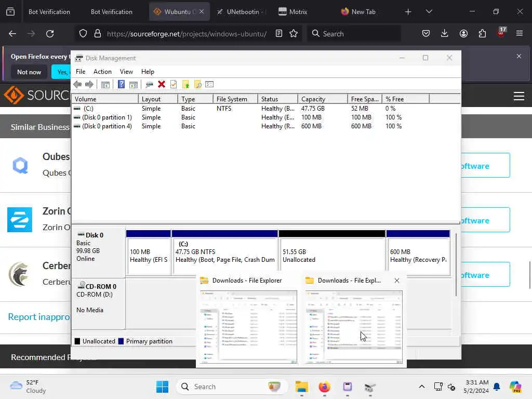
Task: Open the blue Help question-mark icon
Action: 121,84
